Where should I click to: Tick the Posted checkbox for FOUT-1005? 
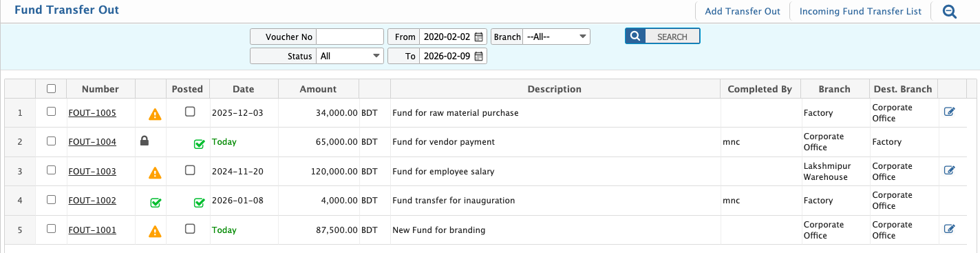point(190,112)
